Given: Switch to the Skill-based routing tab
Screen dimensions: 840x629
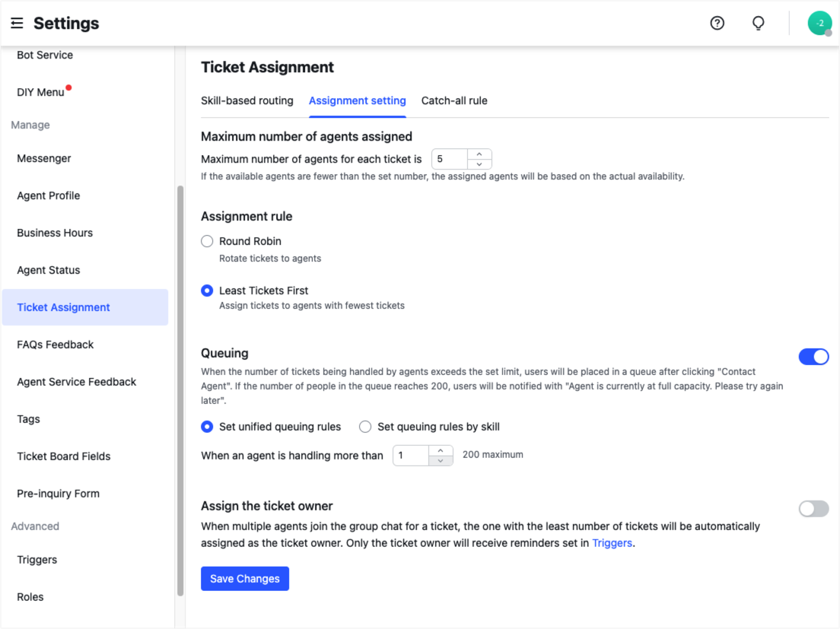Looking at the screenshot, I should (x=247, y=100).
